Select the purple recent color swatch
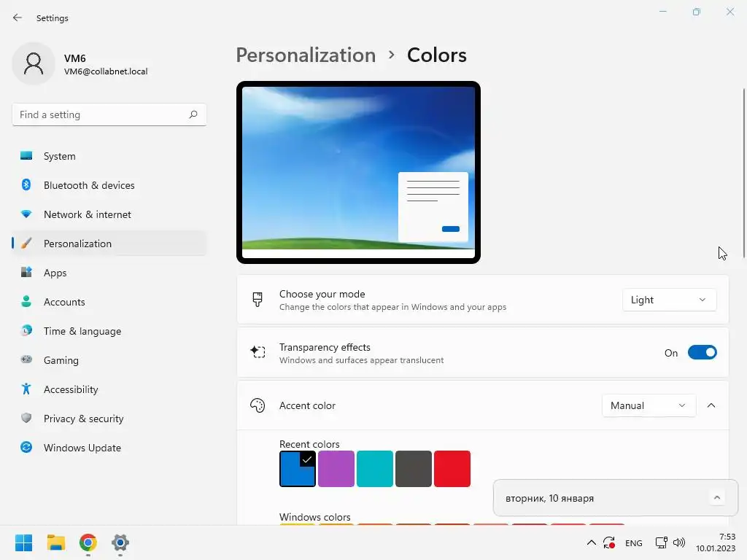Screen dimensions: 747x560 (x=336, y=469)
